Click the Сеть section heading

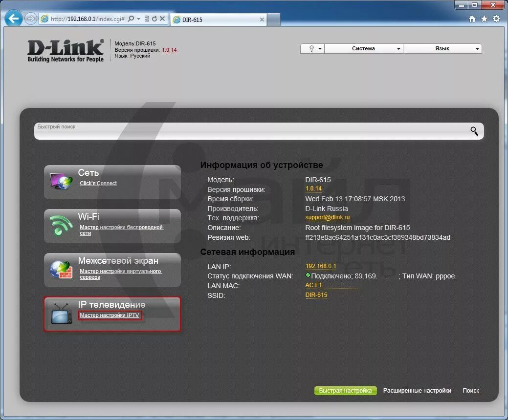[x=88, y=172]
